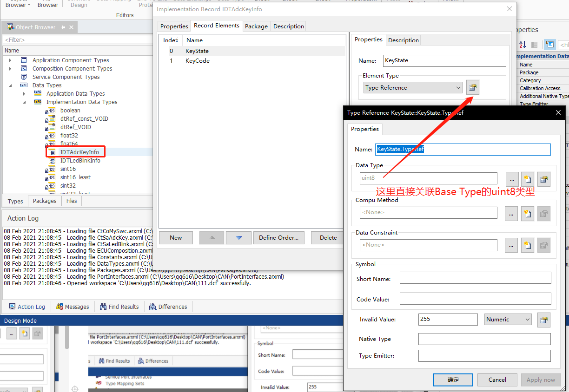Switch to Properties tab in Implementation Record
The image size is (569, 392).
(174, 26)
